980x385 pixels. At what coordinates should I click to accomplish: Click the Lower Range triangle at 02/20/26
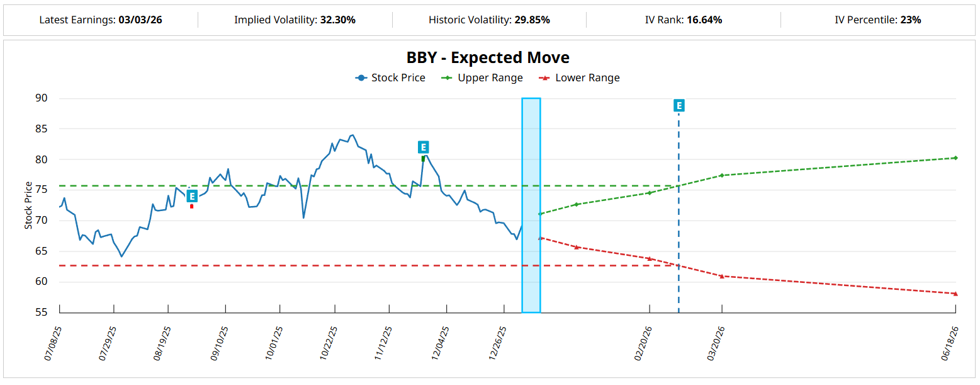649,258
